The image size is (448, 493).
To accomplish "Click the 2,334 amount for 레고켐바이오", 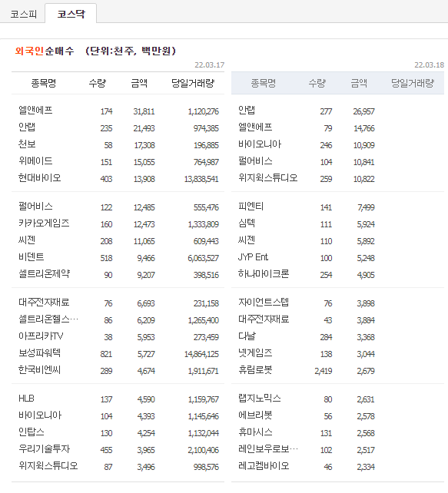I will click(x=366, y=467).
